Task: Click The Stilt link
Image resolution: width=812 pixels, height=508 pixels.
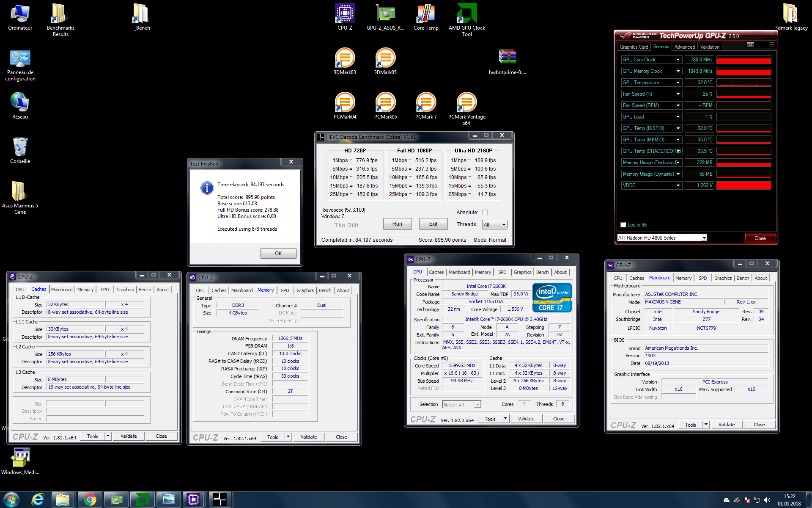Action: click(346, 225)
